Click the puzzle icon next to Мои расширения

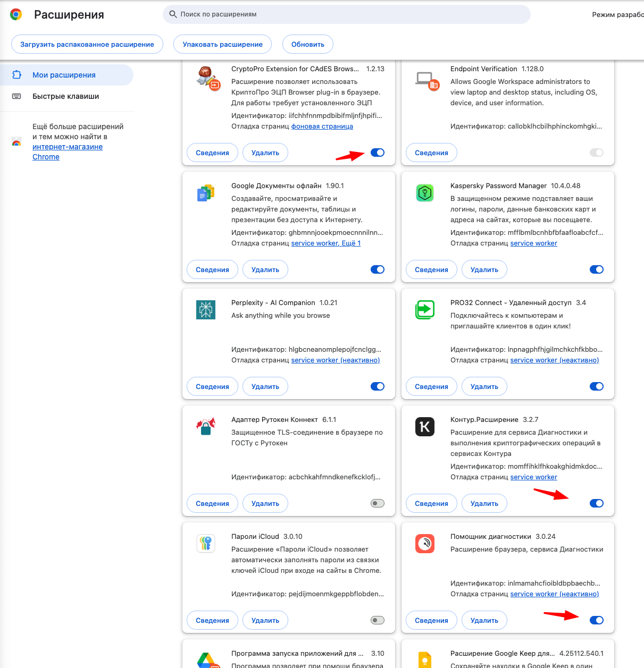(x=16, y=75)
